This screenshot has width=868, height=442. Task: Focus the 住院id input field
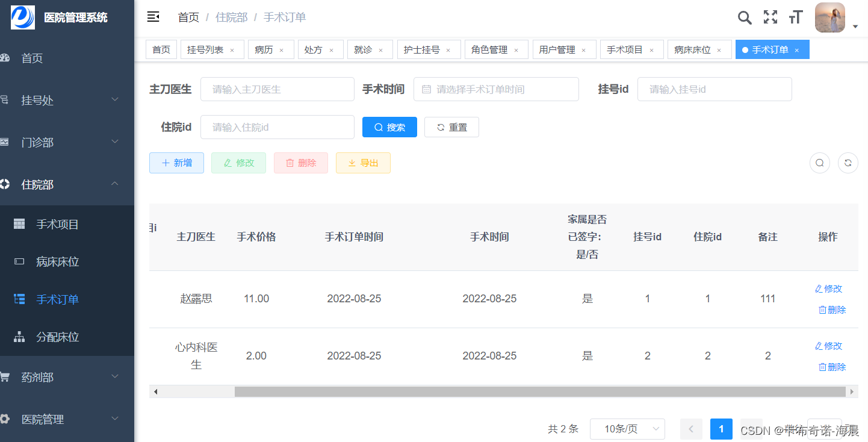click(277, 127)
